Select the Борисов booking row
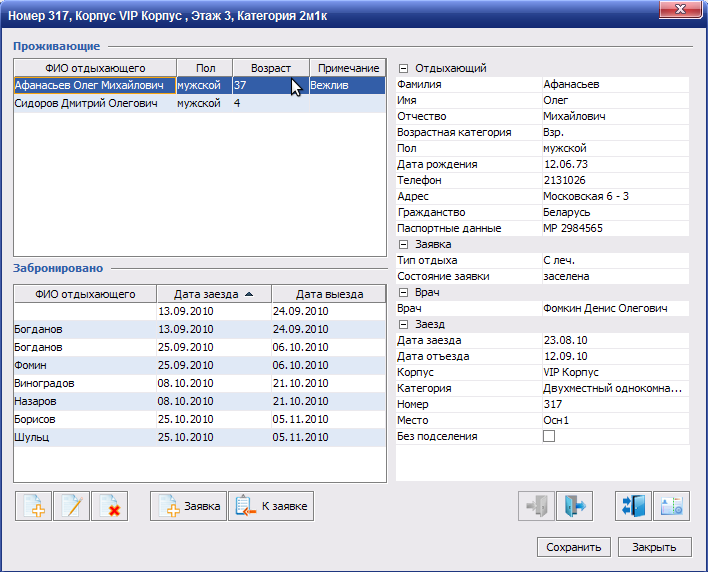 point(200,419)
